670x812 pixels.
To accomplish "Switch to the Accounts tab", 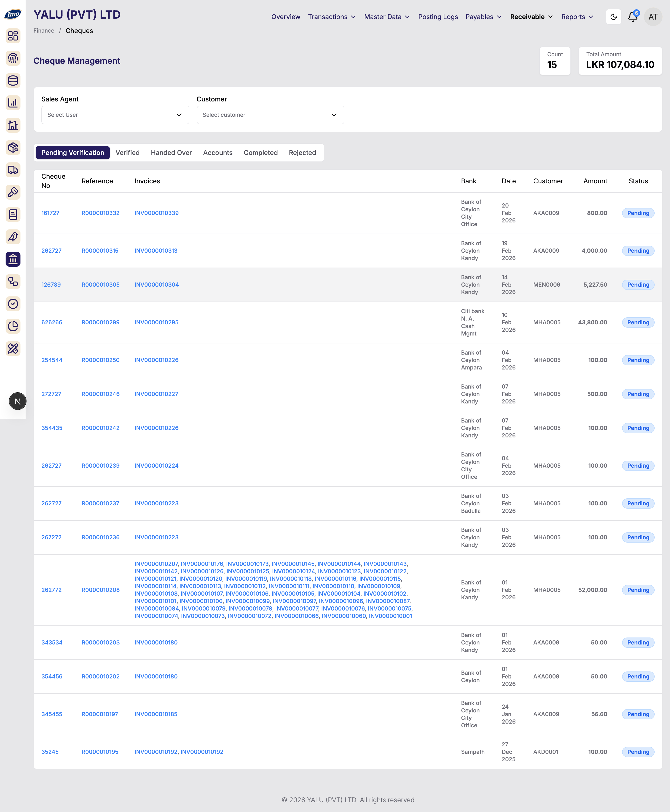I will 218,153.
